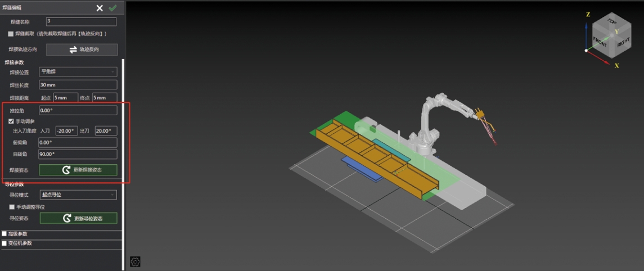
Task: Open the 寻位模式 dropdown showing 起点寻位
Action: coord(78,195)
